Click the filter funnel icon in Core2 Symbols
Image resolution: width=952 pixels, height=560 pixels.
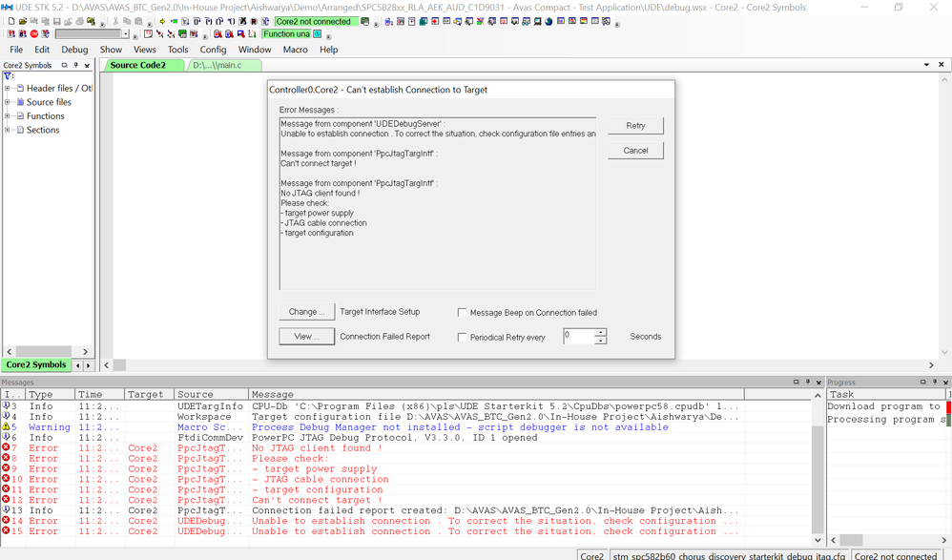[x=8, y=76]
